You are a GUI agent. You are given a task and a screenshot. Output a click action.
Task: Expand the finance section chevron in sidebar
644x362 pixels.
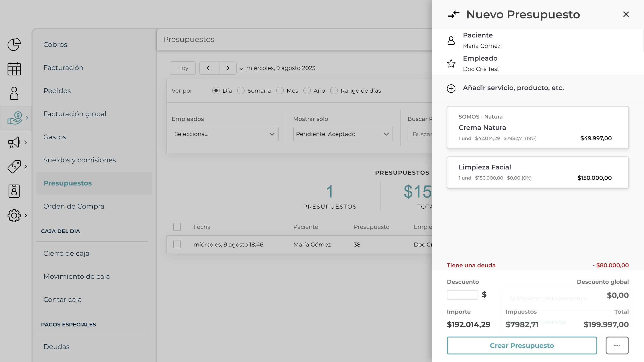coord(27,118)
